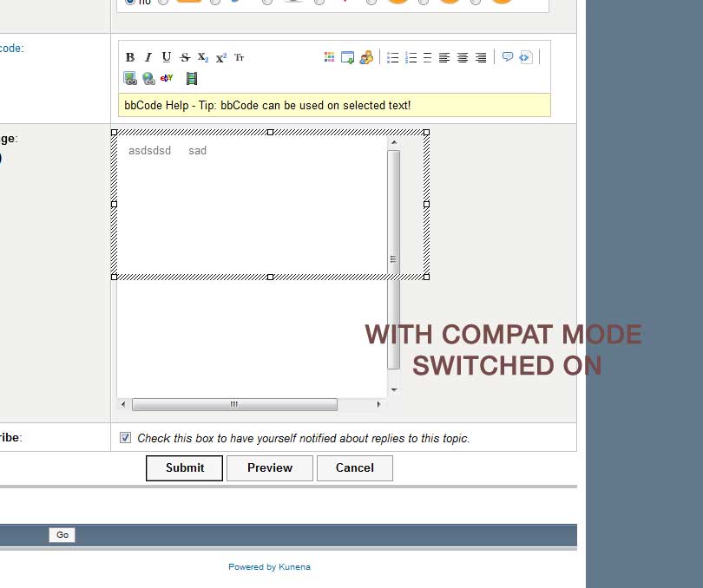Screen dimensions: 703x588
Task: Insert a code block
Action: point(525,57)
